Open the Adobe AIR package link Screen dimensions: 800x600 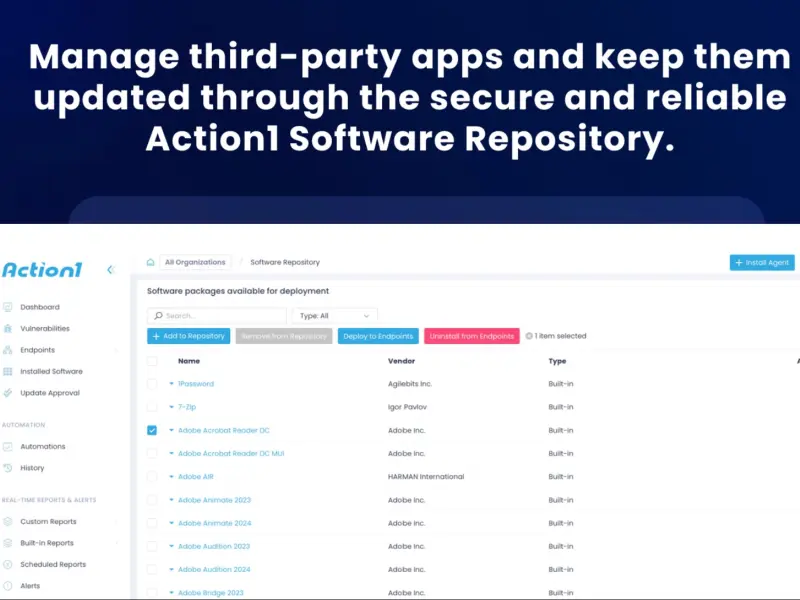pyautogui.click(x=196, y=477)
